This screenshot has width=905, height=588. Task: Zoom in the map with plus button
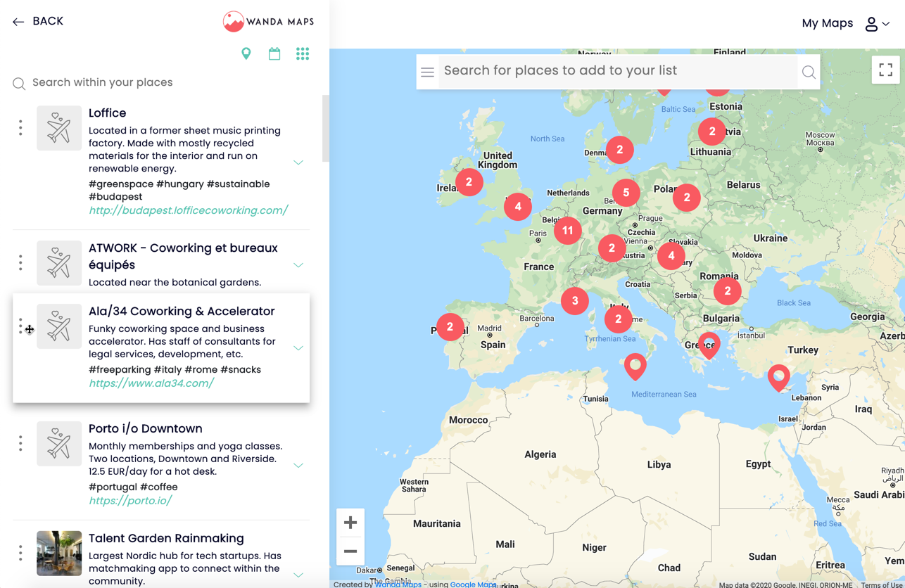click(x=350, y=523)
